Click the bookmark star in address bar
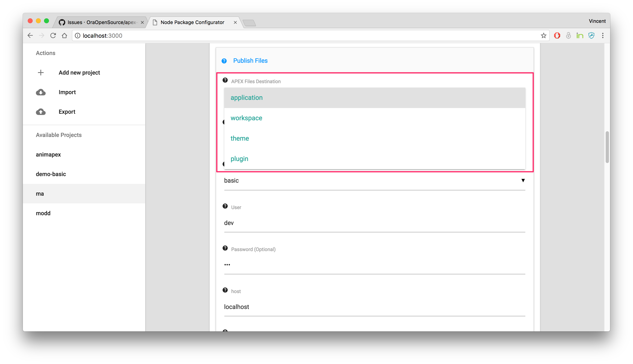The image size is (633, 364). pyautogui.click(x=543, y=36)
